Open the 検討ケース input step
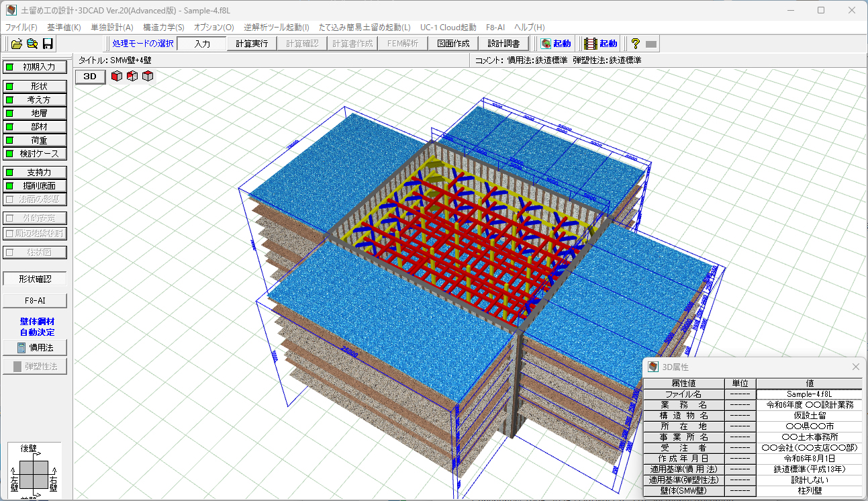The height and width of the screenshot is (501, 868). coord(35,154)
